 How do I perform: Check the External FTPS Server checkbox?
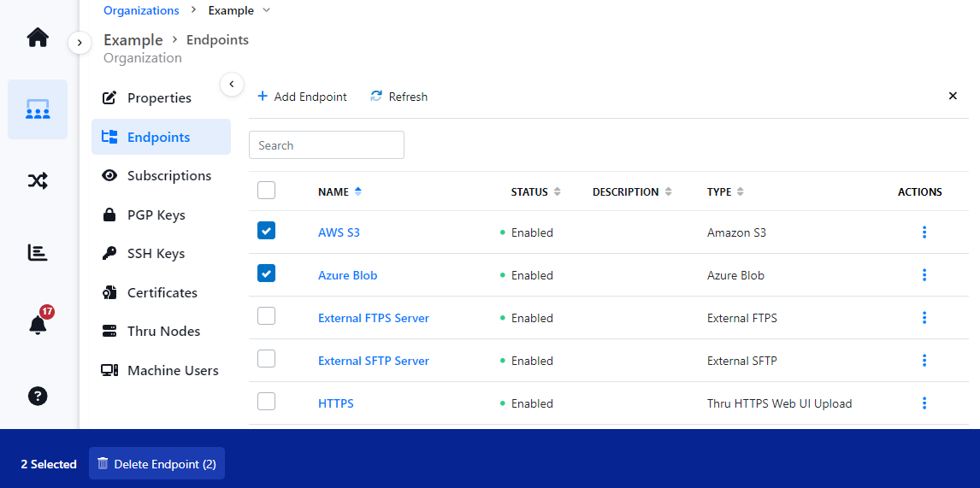[267, 316]
